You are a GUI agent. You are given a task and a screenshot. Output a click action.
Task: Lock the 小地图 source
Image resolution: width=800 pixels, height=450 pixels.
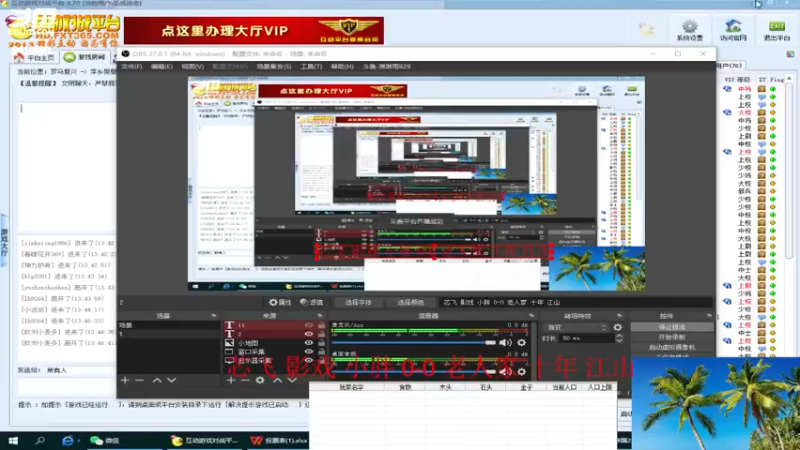coord(321,343)
